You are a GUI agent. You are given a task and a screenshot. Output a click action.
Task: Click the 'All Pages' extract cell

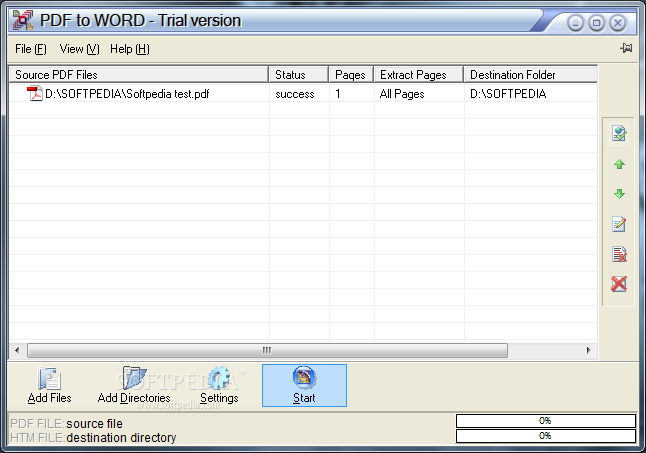402,94
